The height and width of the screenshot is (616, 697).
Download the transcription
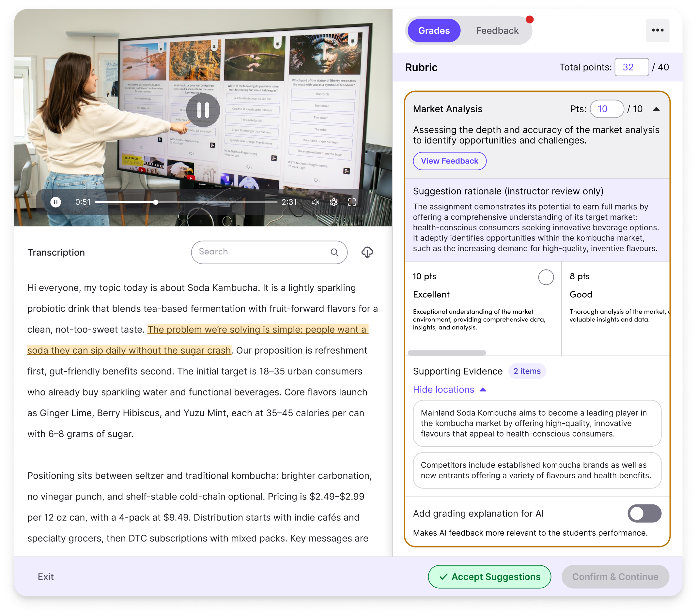(367, 252)
